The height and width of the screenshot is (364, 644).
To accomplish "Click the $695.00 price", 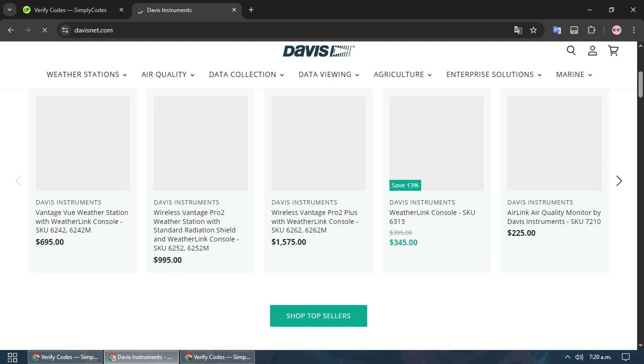I will point(50,242).
